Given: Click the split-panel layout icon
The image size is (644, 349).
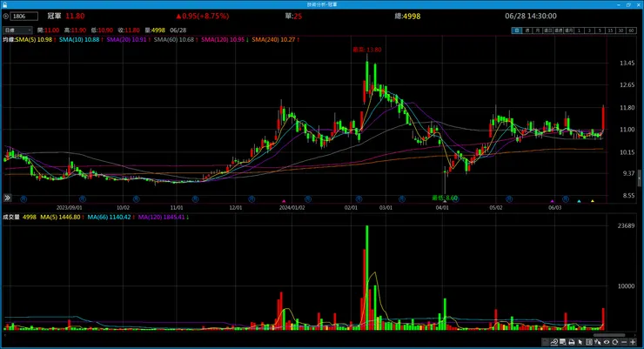Looking at the screenshot, I should (x=589, y=342).
